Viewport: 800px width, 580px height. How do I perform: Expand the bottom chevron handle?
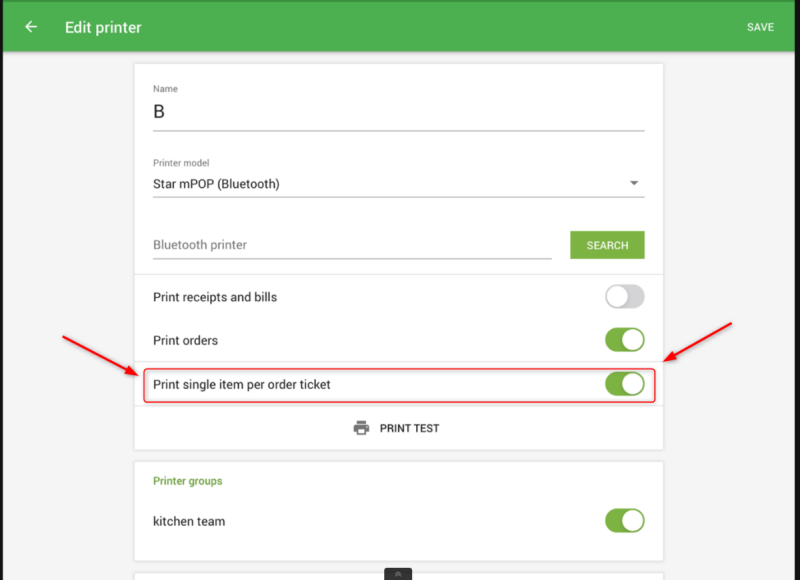pyautogui.click(x=398, y=574)
